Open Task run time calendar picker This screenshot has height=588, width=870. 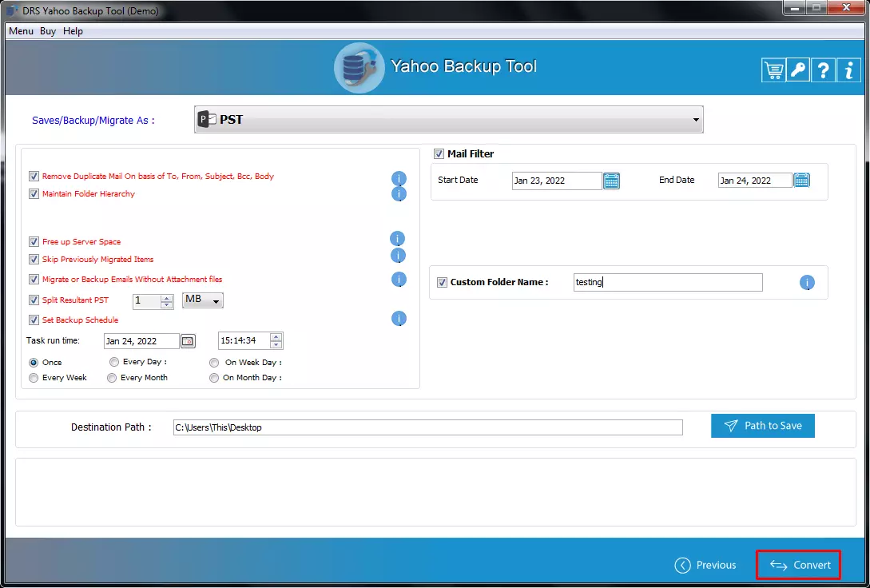[x=188, y=340]
